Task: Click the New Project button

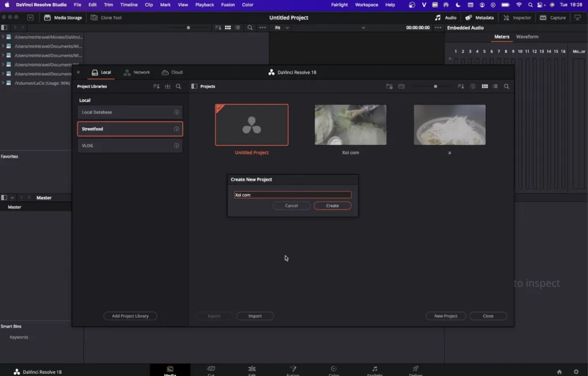Action: (x=446, y=316)
